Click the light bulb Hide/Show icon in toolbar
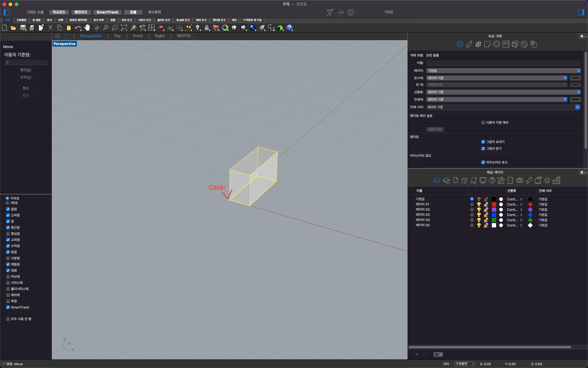This screenshot has height=368, width=588. pyautogui.click(x=198, y=28)
